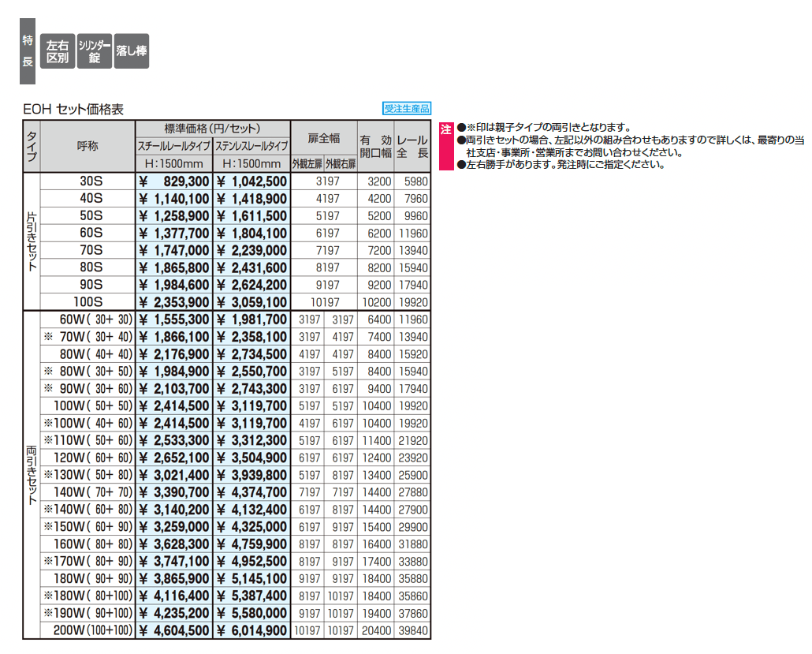Click the 30S row name
The height and width of the screenshot is (654, 812).
click(x=90, y=181)
